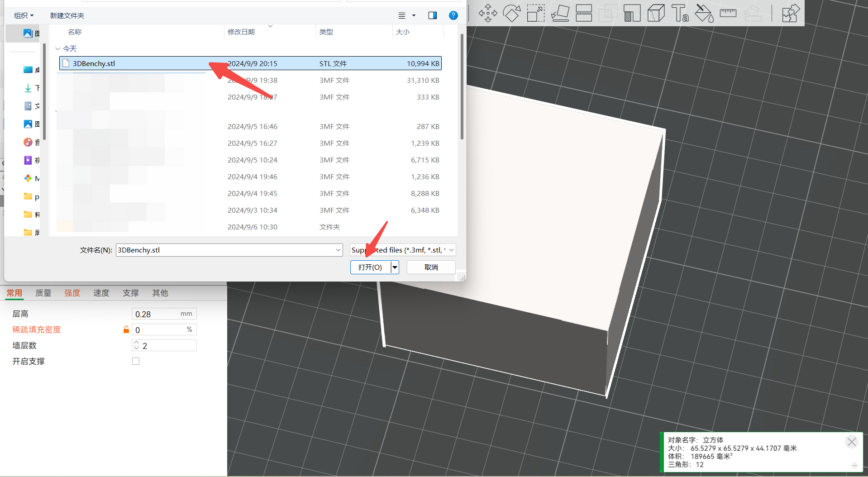Open Videos in the navigation pane
Screen dimensions: 868x477
(x=31, y=160)
